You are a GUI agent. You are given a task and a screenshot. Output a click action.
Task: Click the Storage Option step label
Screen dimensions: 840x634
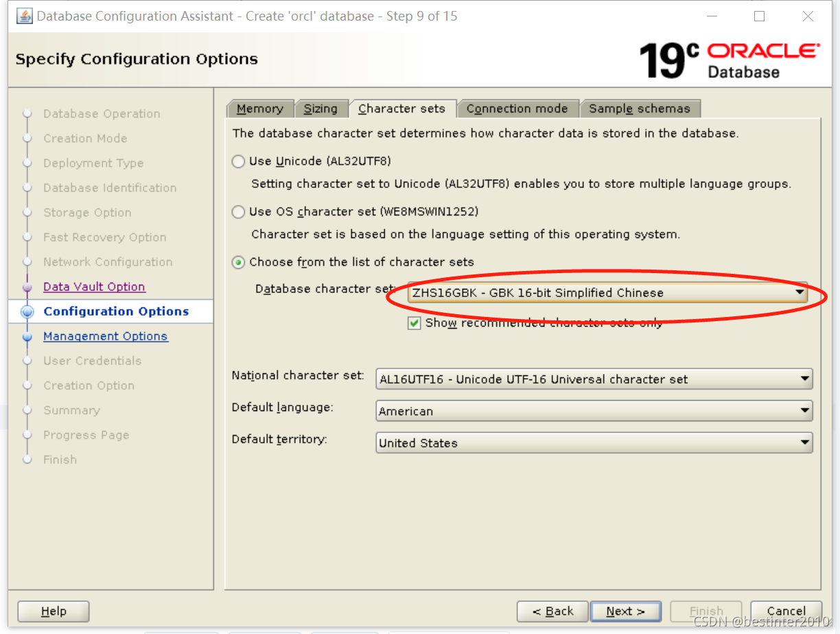pyautogui.click(x=87, y=213)
